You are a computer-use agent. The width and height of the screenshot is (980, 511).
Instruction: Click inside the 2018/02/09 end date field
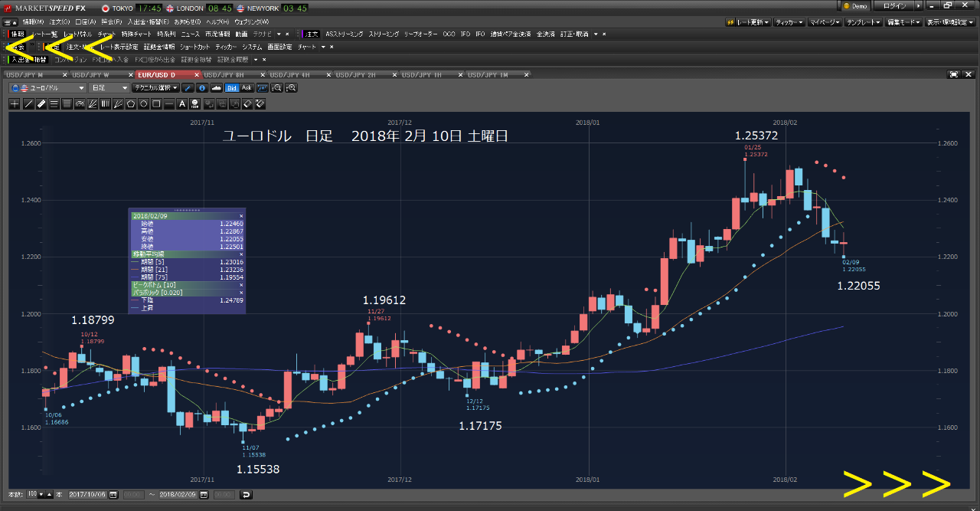click(176, 495)
